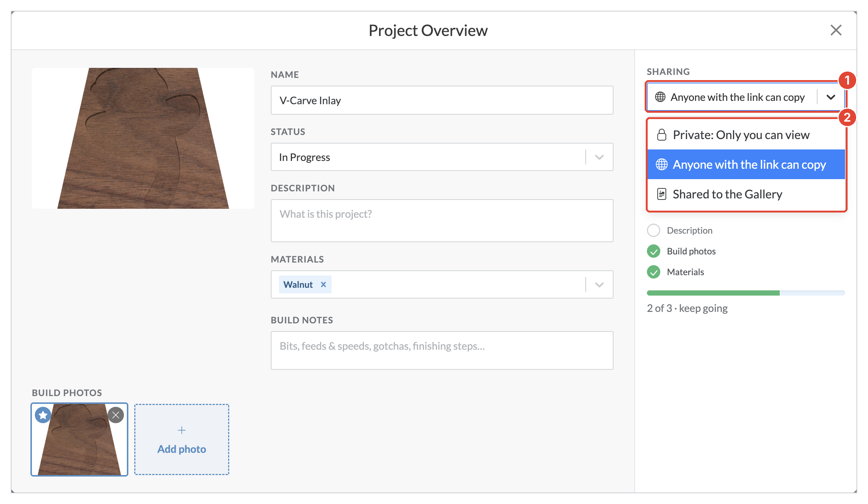Click the featured star icon on build photo

(43, 415)
